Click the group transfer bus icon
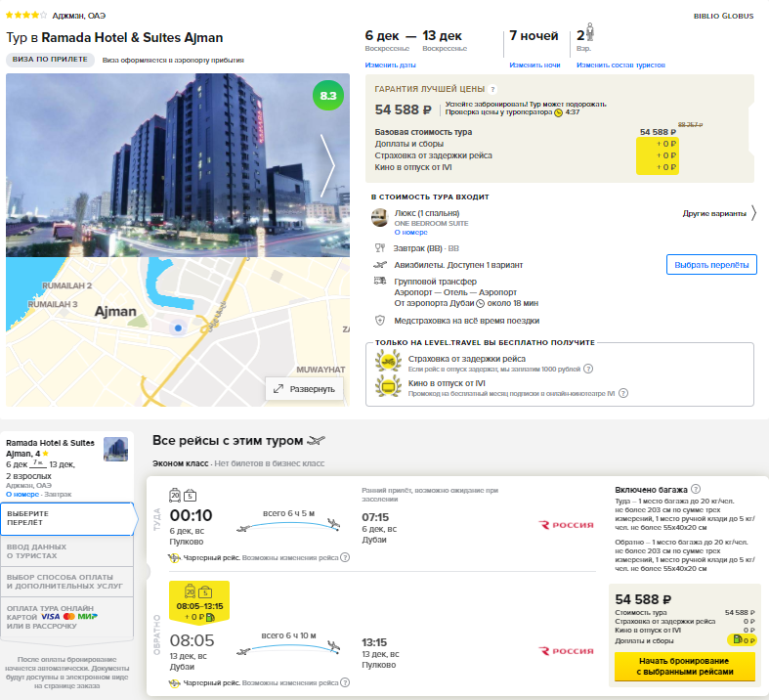 point(380,281)
